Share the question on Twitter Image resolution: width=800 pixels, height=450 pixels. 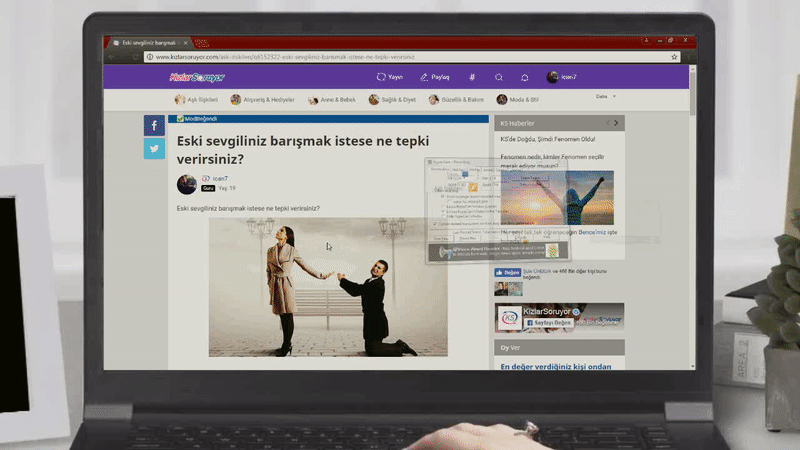pos(154,148)
